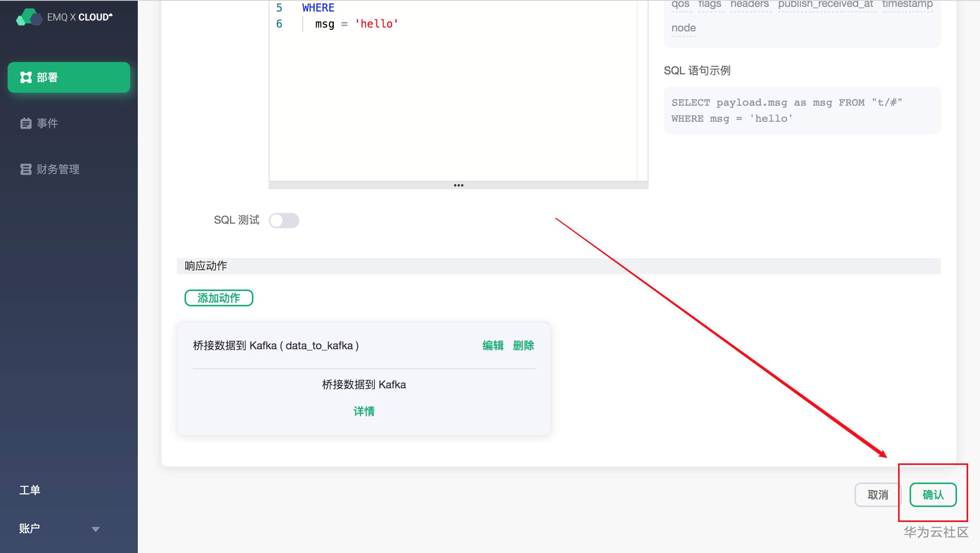The height and width of the screenshot is (553, 980).
Task: Click 编辑 on the Kafka action
Action: tap(493, 345)
